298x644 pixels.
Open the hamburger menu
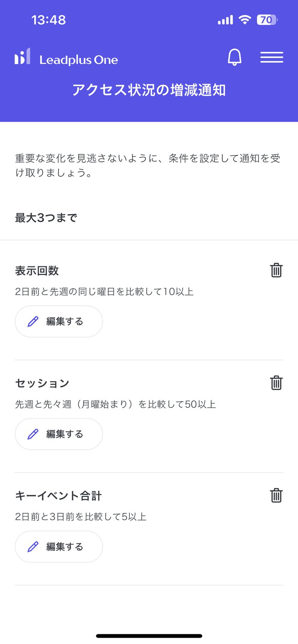click(271, 57)
